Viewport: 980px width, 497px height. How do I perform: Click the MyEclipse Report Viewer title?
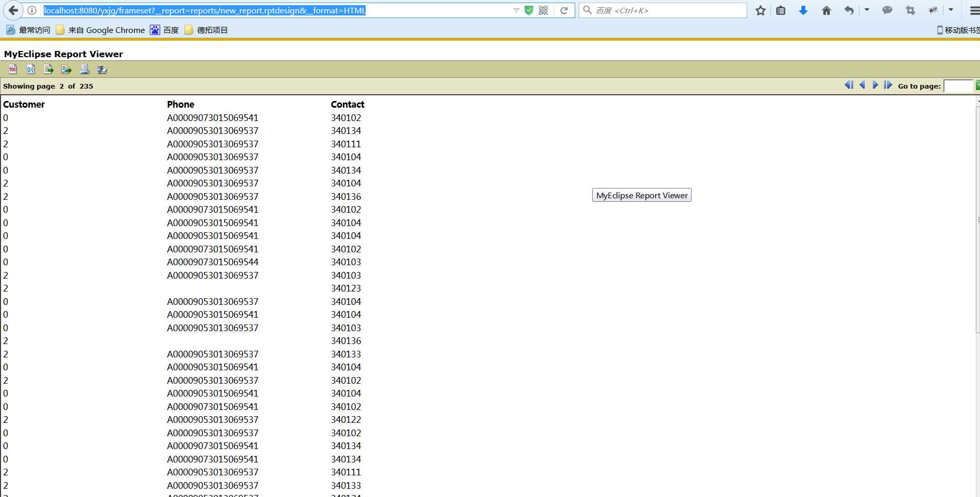coord(63,54)
